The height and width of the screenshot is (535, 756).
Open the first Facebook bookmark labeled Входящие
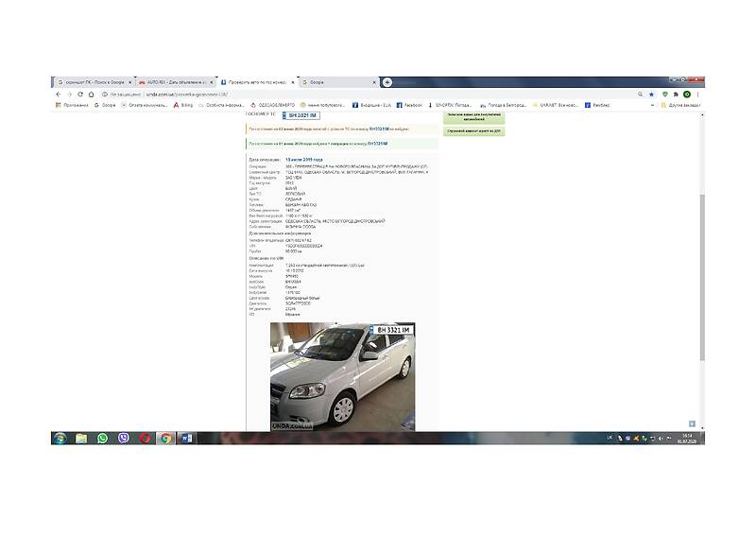[371, 105]
